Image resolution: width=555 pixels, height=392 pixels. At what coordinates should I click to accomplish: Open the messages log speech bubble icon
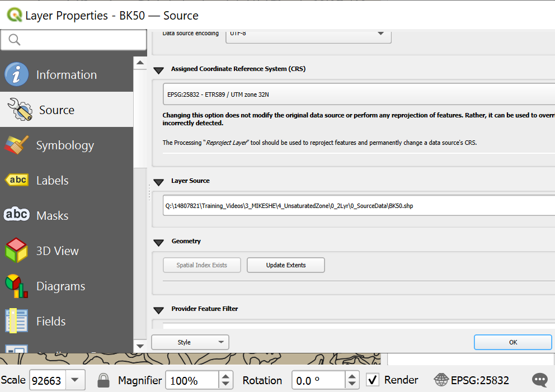point(540,380)
